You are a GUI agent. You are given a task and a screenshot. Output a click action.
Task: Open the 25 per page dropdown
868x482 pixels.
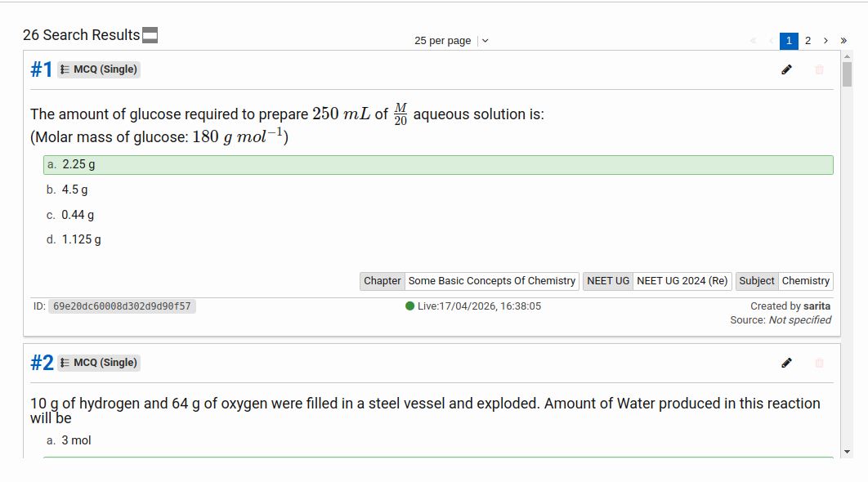[443, 41]
